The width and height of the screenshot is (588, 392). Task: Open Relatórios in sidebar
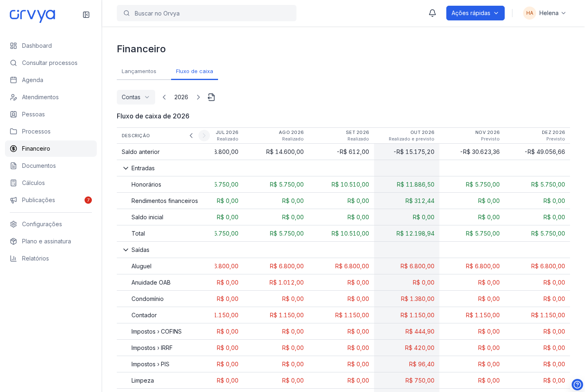click(51, 258)
